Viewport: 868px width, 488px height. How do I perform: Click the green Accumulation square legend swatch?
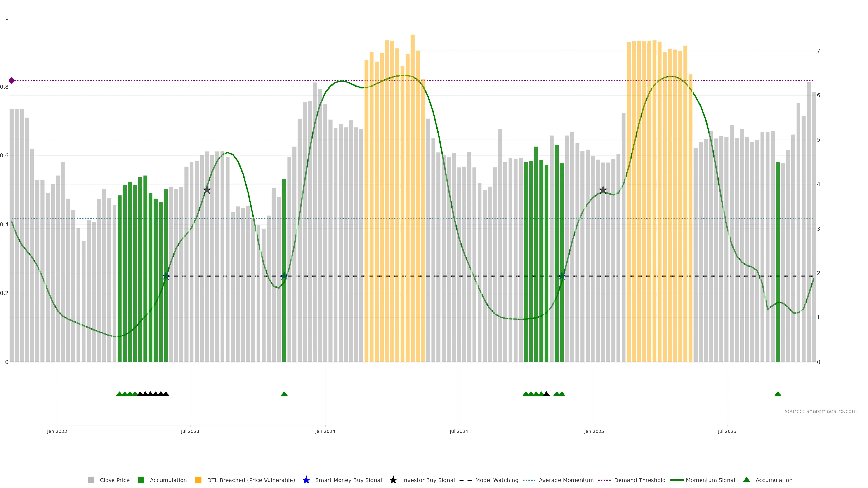point(141,480)
